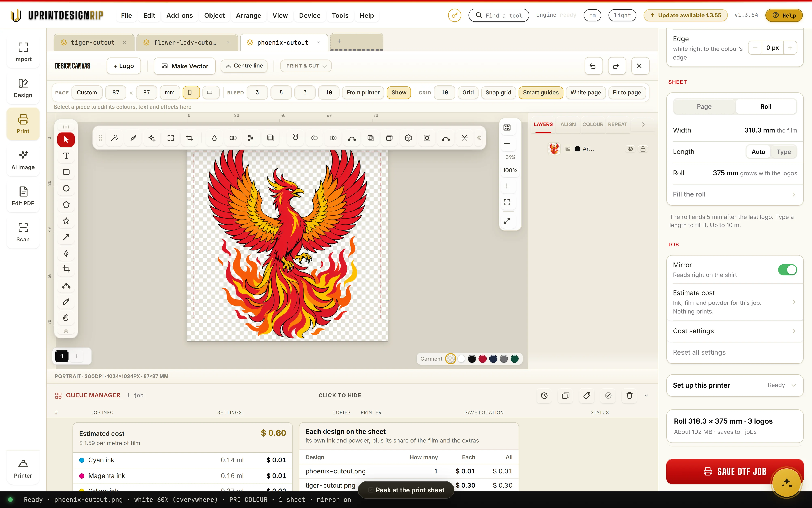Click the Edit PDF sidebar icon
812x508 pixels.
point(23,196)
